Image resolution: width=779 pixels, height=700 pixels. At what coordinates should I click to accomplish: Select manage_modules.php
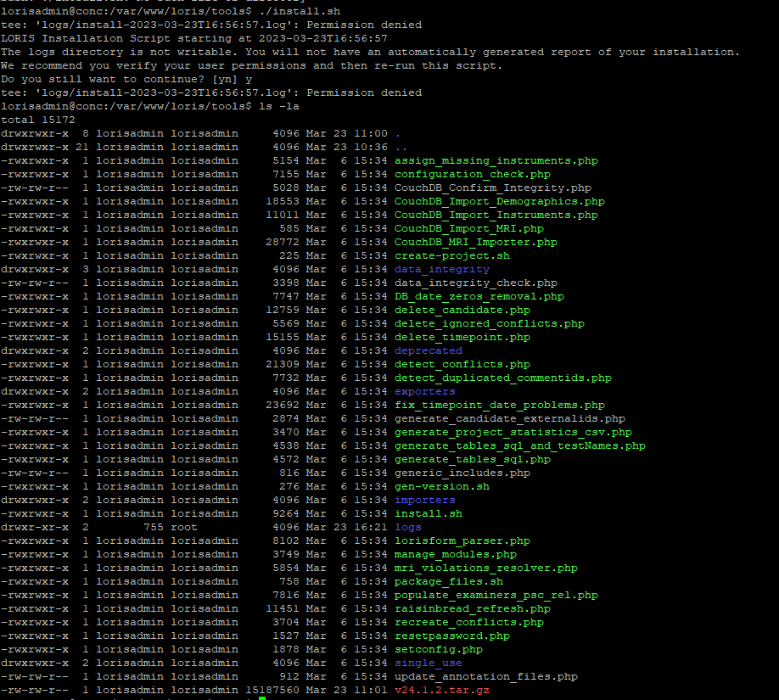point(456,554)
